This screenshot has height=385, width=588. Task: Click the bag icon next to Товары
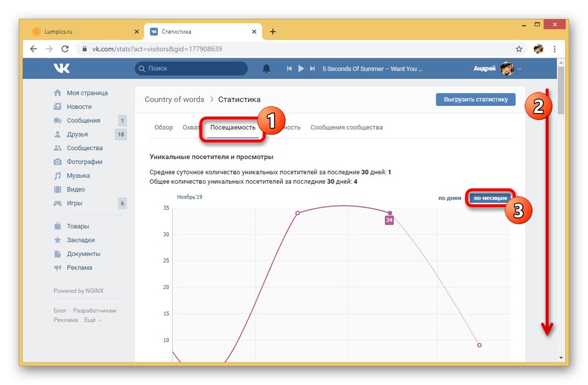pyautogui.click(x=58, y=225)
